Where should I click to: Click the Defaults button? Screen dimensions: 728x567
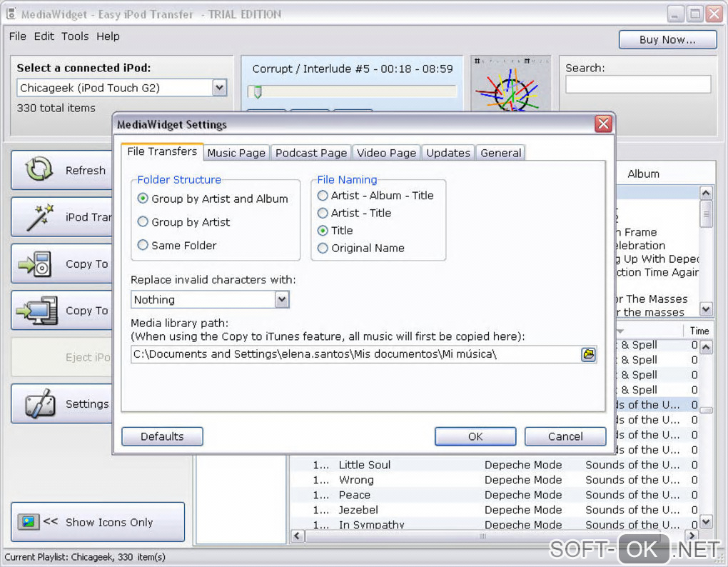pyautogui.click(x=162, y=436)
